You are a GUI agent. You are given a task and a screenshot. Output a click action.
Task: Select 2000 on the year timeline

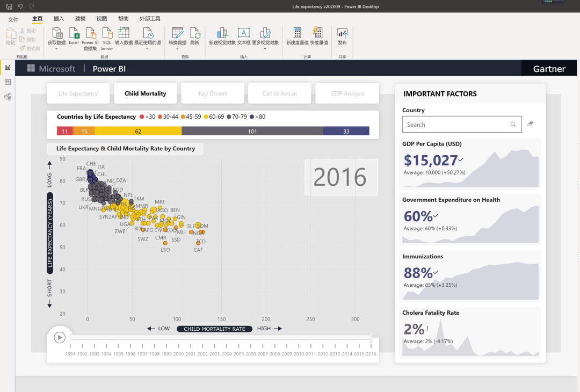click(x=178, y=353)
